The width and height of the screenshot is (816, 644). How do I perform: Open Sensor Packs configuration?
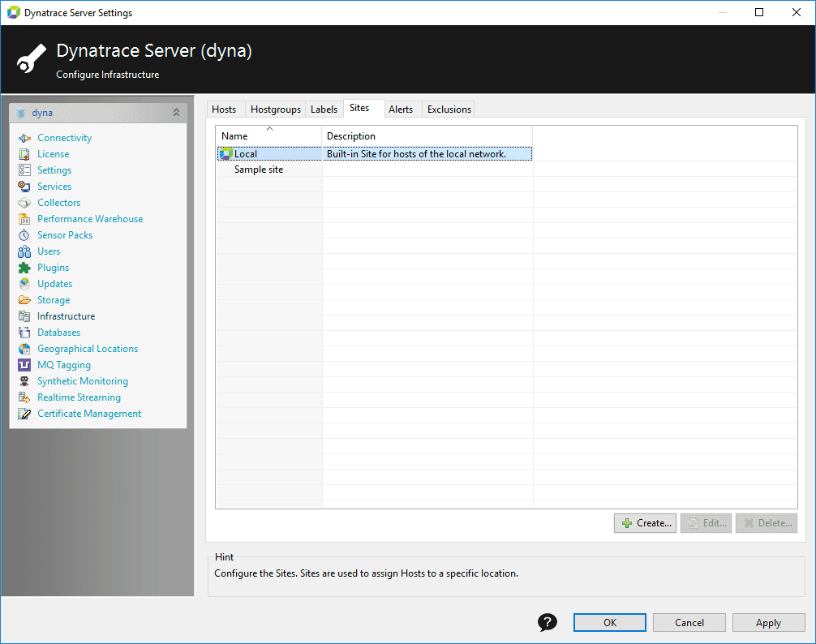65,235
